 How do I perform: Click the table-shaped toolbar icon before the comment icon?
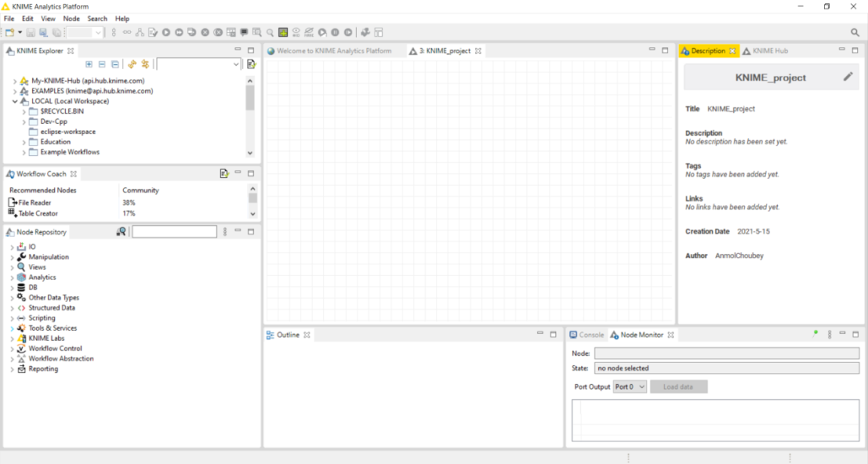(x=231, y=33)
